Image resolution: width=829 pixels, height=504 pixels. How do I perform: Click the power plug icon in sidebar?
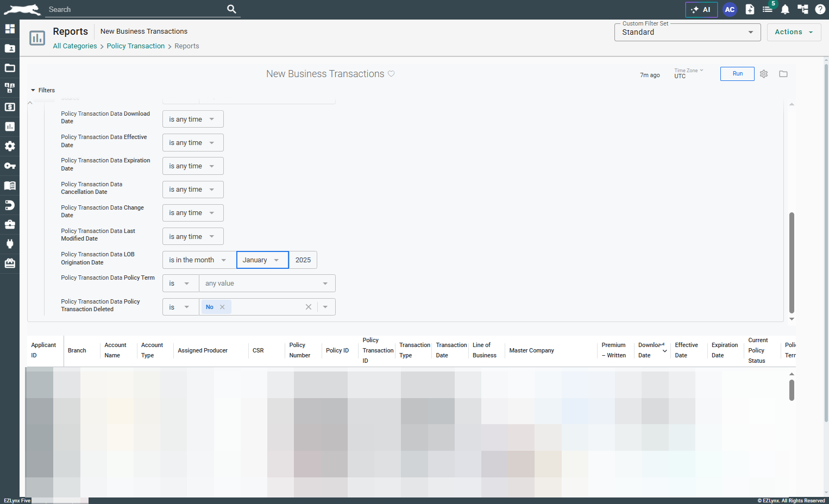click(10, 244)
